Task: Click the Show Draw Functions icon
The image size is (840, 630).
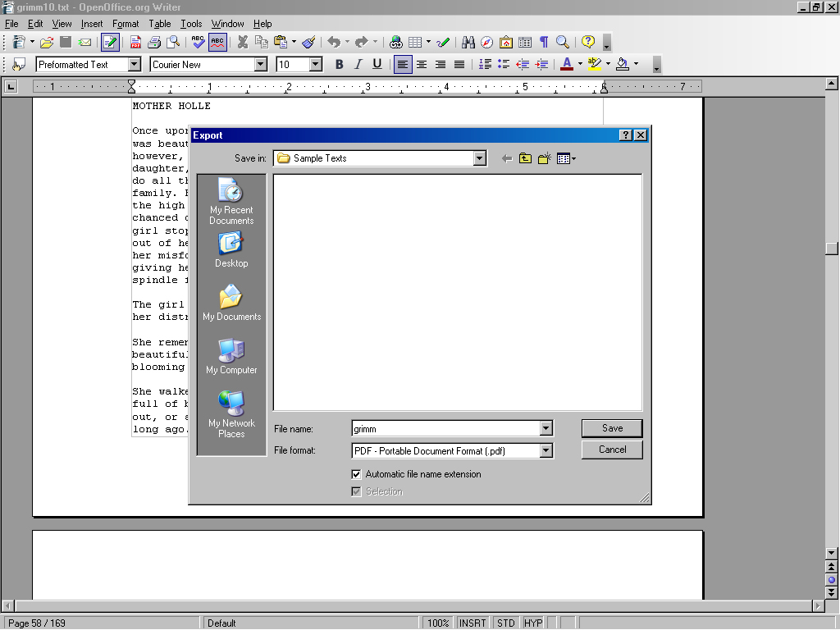Action: [x=442, y=42]
